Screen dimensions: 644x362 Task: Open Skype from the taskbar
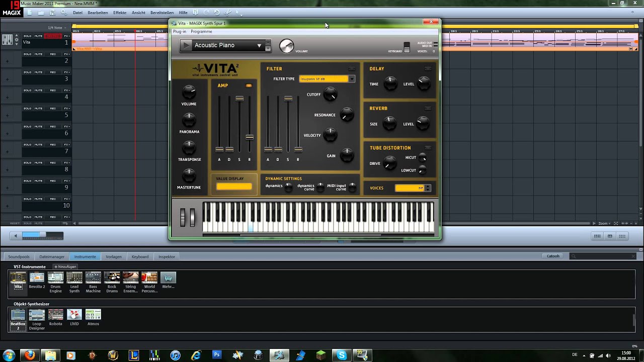[x=342, y=355]
